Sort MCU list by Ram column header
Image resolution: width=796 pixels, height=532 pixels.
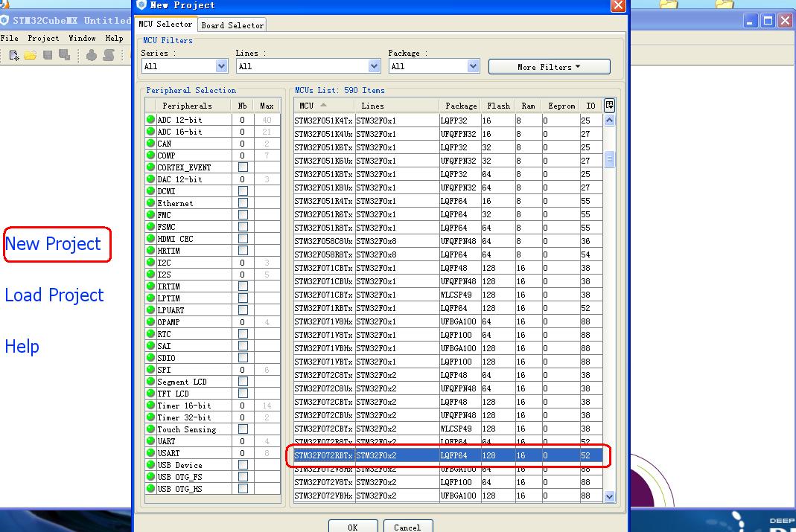[529, 106]
